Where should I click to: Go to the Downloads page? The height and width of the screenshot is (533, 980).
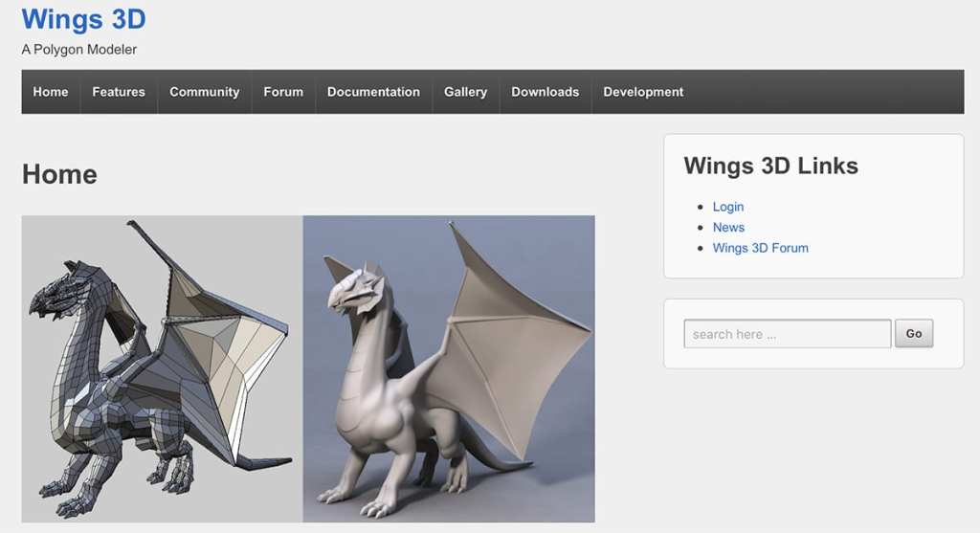click(545, 92)
